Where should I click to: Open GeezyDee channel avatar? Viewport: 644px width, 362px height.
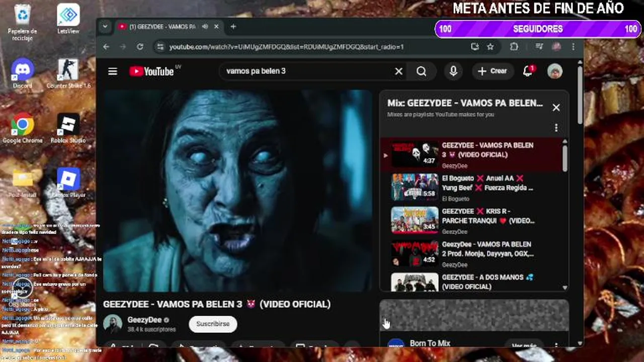[113, 324]
